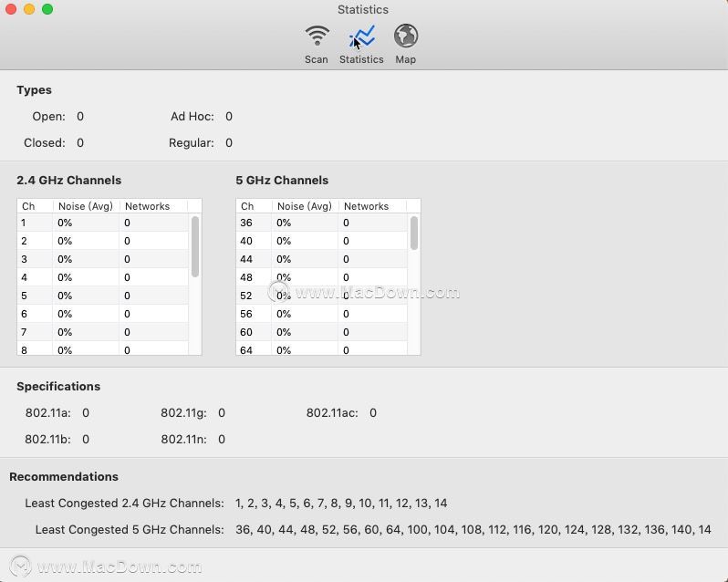Select channel 1 row in 2.4 GHz table
Image resolution: width=728 pixels, height=582 pixels.
(102, 223)
